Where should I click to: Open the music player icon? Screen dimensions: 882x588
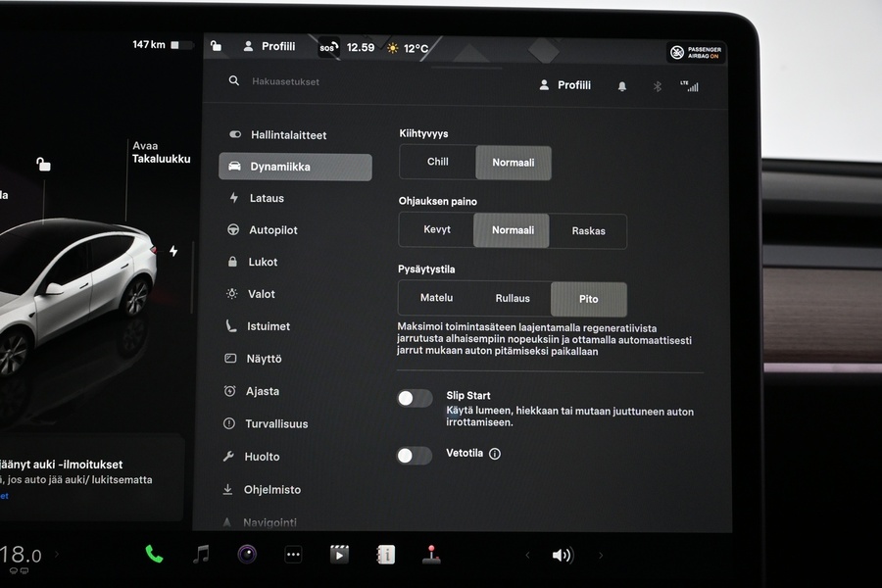pyautogui.click(x=201, y=555)
